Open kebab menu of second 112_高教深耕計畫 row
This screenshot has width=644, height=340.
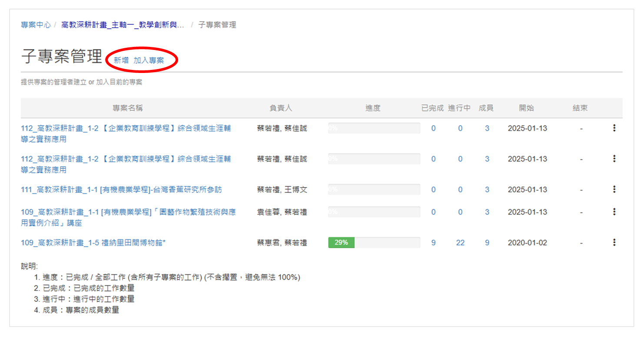[614, 159]
